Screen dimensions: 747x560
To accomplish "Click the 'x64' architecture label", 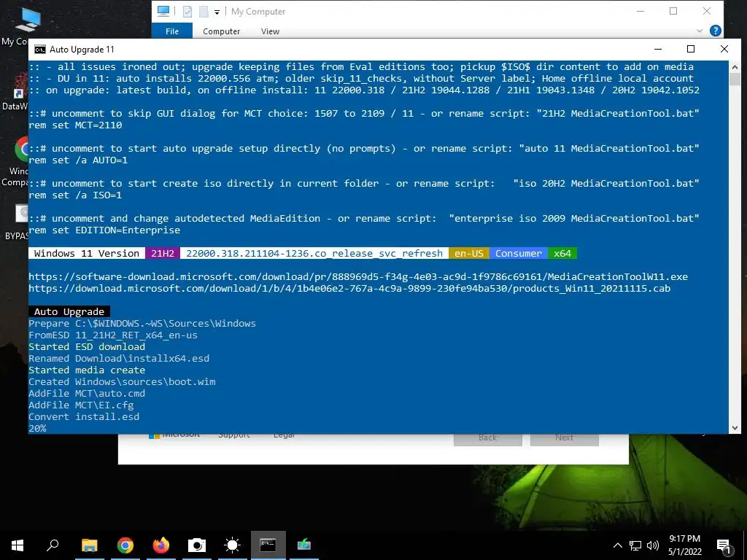I will (562, 253).
